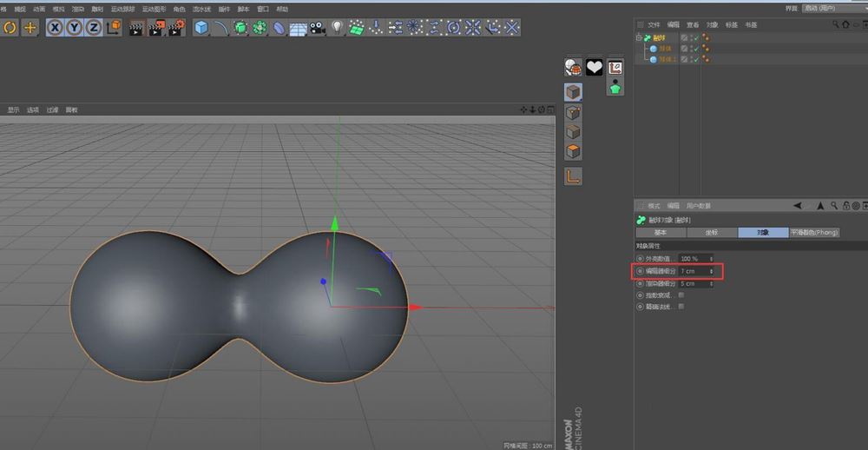Click the Z-axis lock icon
This screenshot has height=450, width=868.
click(x=93, y=28)
